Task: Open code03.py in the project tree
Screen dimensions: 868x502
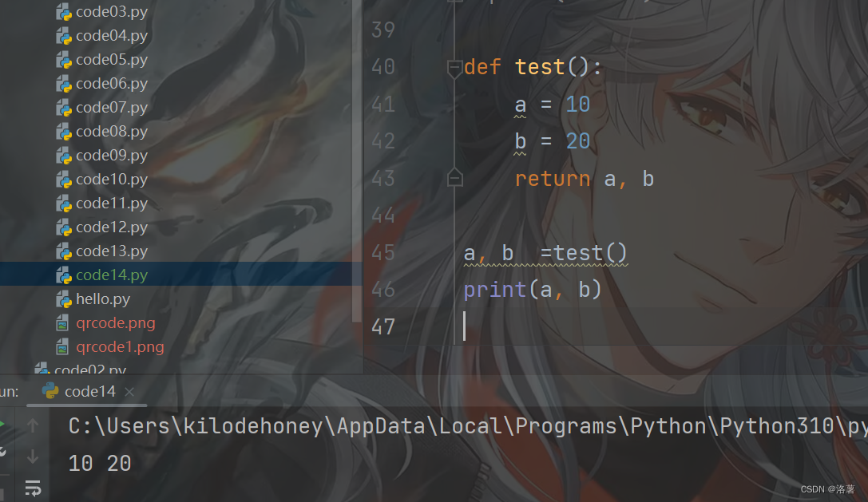Action: click(111, 12)
